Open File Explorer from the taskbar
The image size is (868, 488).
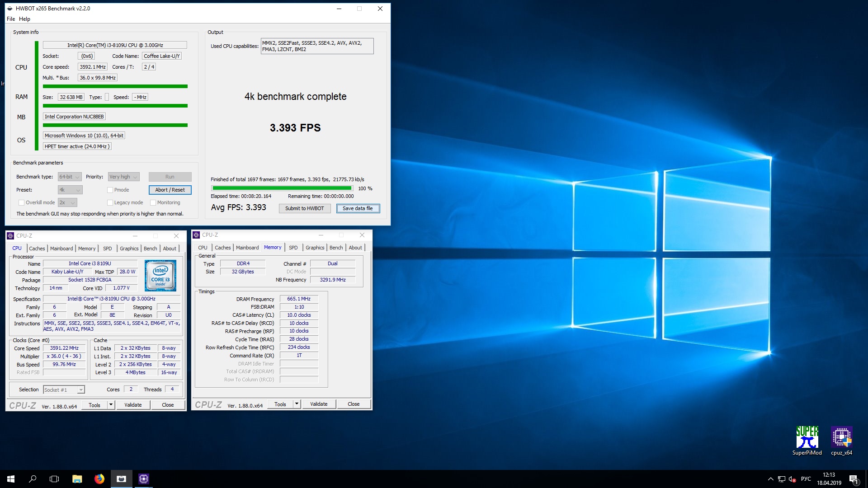pos(77,479)
